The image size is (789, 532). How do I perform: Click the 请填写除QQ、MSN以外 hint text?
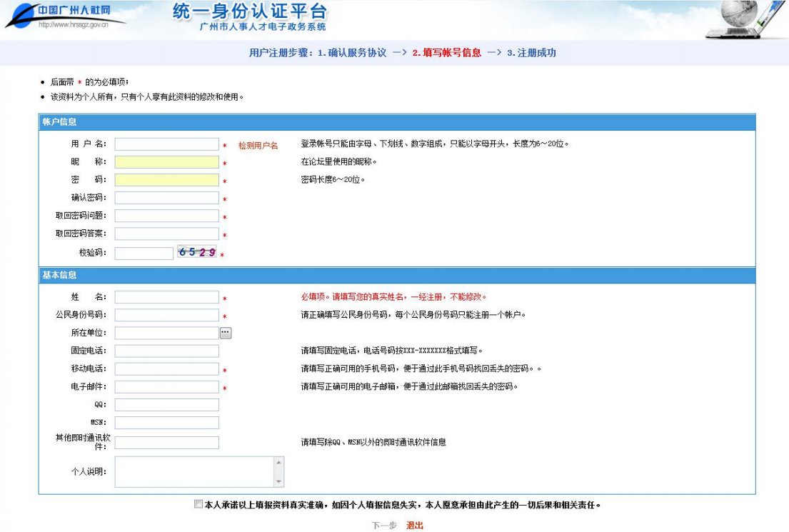(x=373, y=443)
